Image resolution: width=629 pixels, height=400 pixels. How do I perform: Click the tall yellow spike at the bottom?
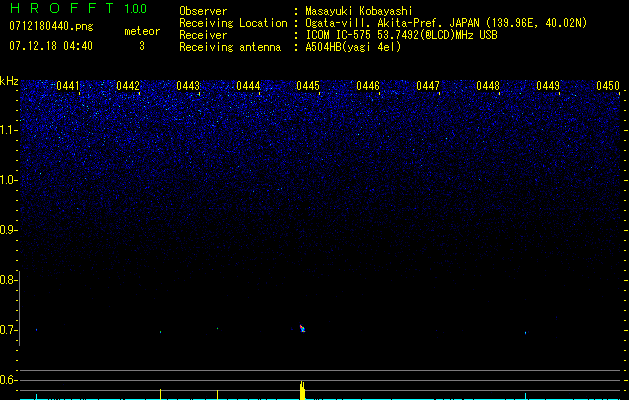click(302, 390)
